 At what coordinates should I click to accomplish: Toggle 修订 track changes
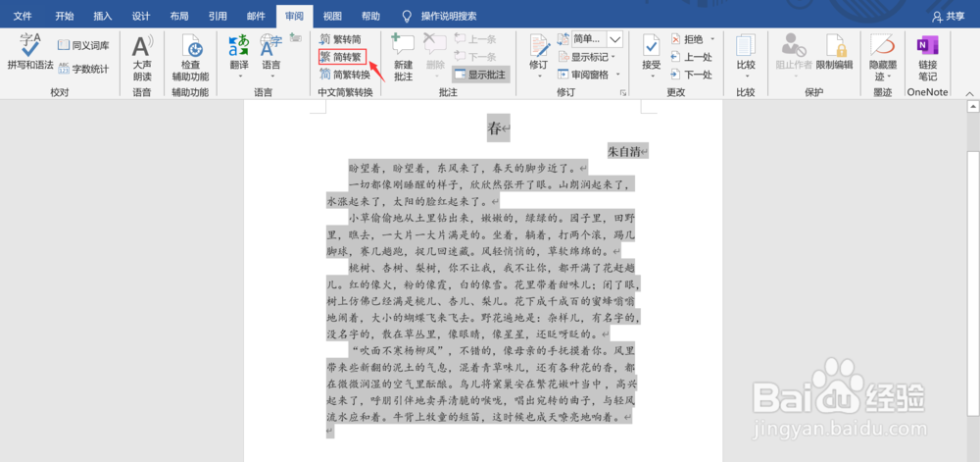tap(539, 50)
